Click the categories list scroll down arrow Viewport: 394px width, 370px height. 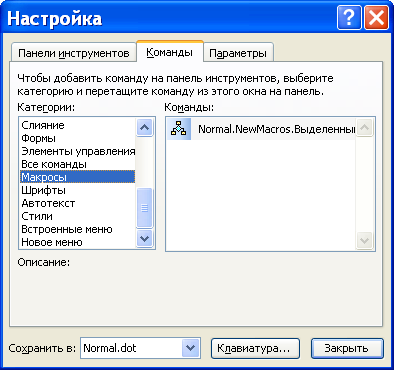coord(145,239)
